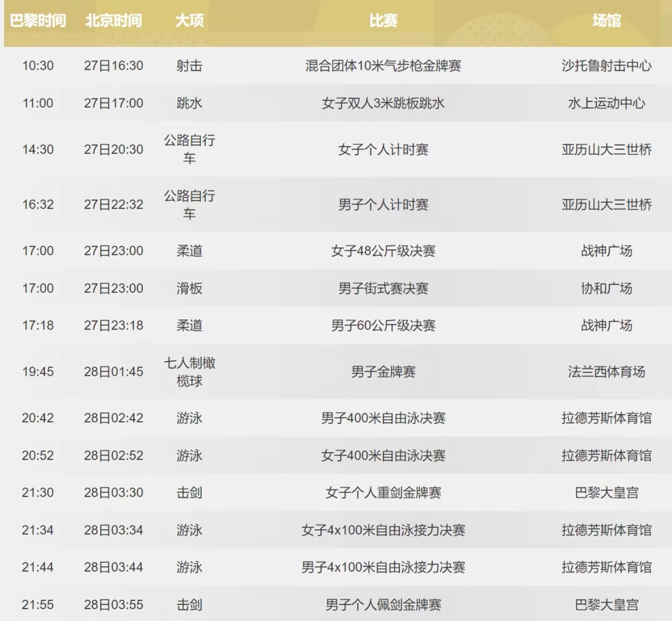This screenshot has height=621, width=672.
Task: Select the 女子双人3米跳板跳水 event
Action: [383, 103]
